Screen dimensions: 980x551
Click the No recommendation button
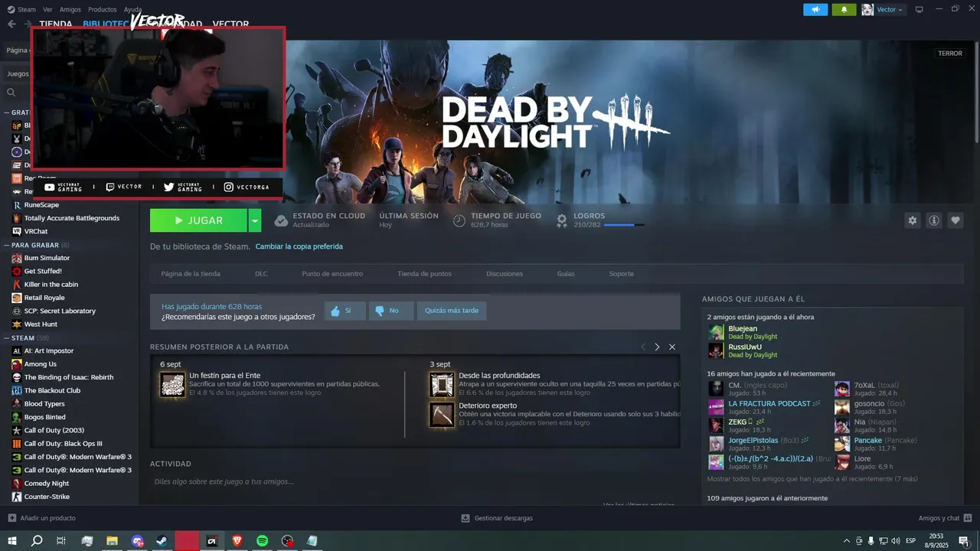click(x=390, y=311)
